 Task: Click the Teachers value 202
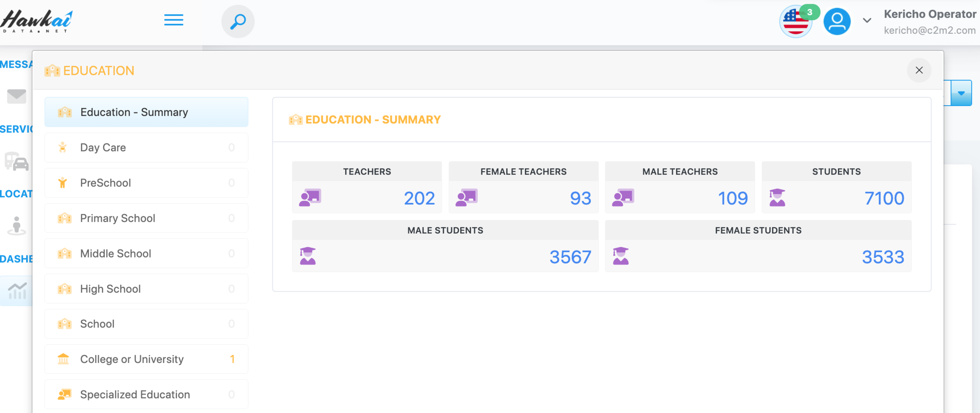pyautogui.click(x=419, y=198)
